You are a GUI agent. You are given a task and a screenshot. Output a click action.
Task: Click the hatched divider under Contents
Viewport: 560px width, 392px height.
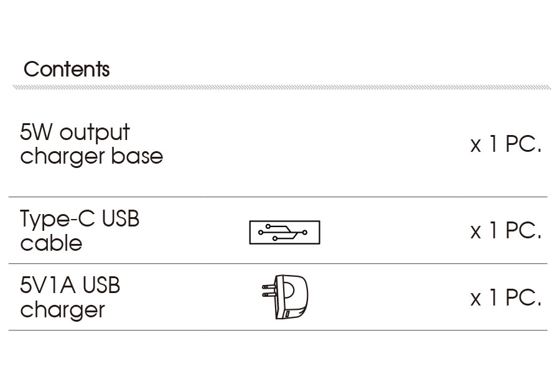281,88
